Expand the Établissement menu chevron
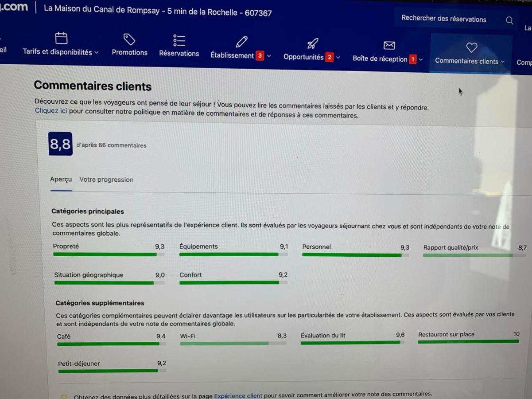Screen dimensions: 532x399 (269, 56)
